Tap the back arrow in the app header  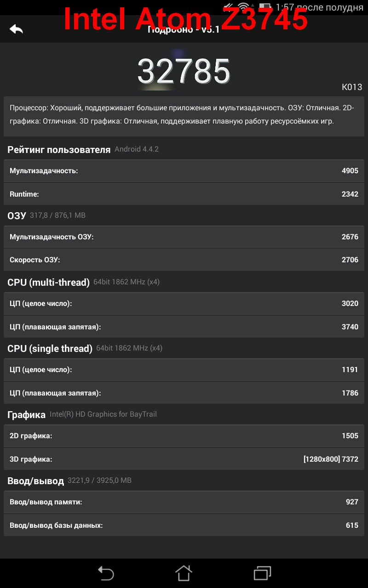coord(16,29)
